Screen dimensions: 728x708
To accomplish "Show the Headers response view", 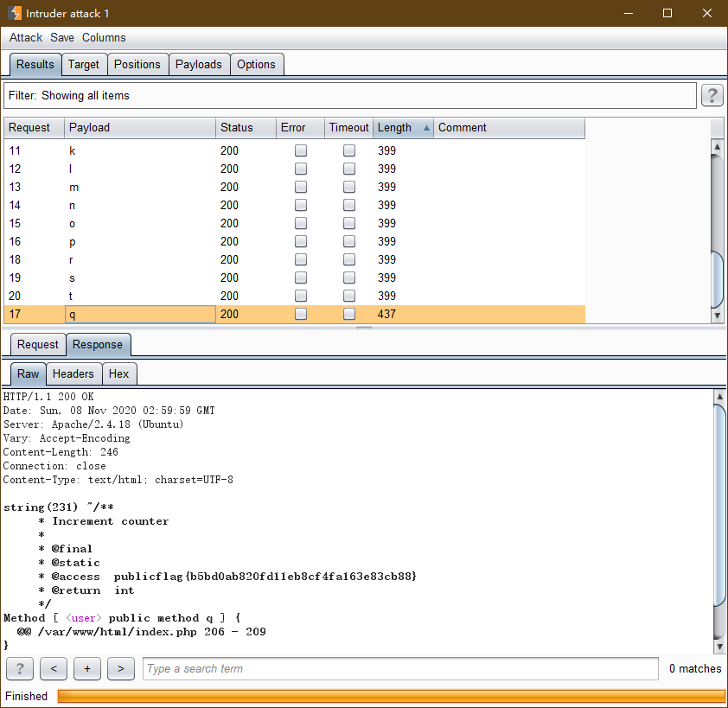I will [x=73, y=373].
